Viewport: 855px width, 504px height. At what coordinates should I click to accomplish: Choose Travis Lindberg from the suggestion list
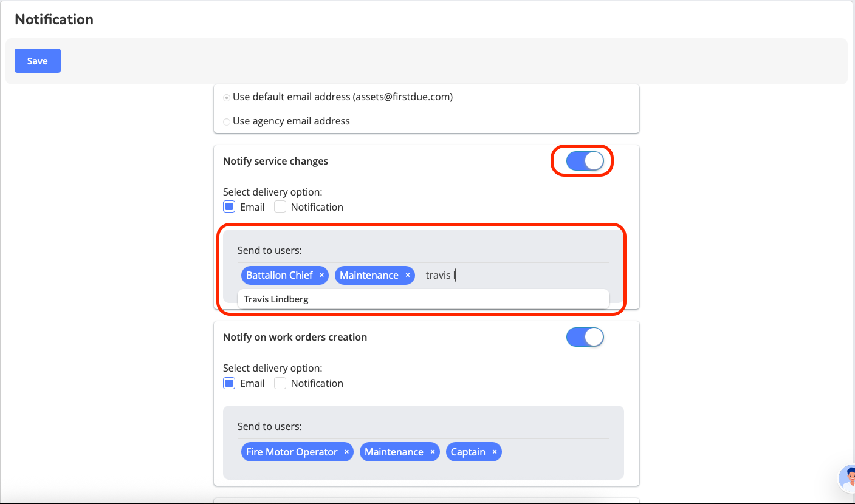(x=276, y=299)
